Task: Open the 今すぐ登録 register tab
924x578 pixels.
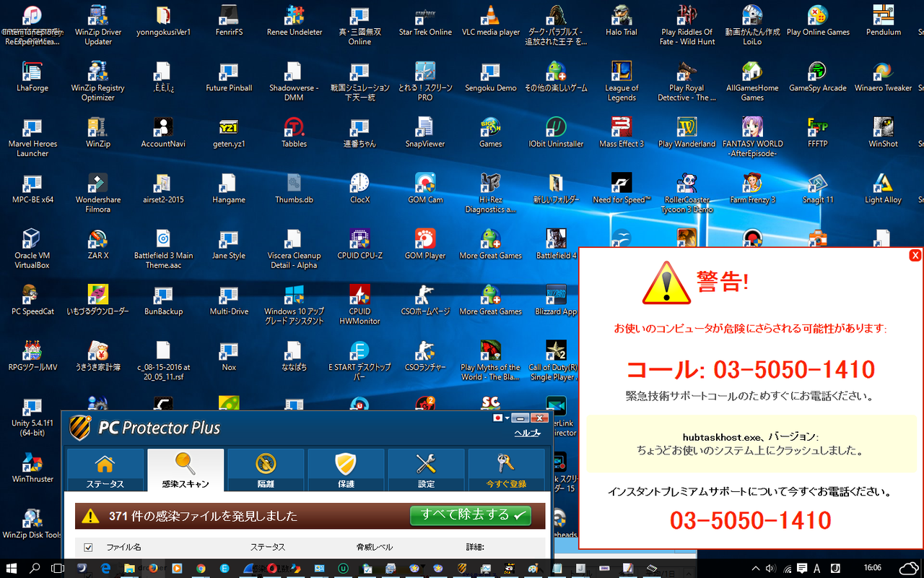Action: click(506, 470)
